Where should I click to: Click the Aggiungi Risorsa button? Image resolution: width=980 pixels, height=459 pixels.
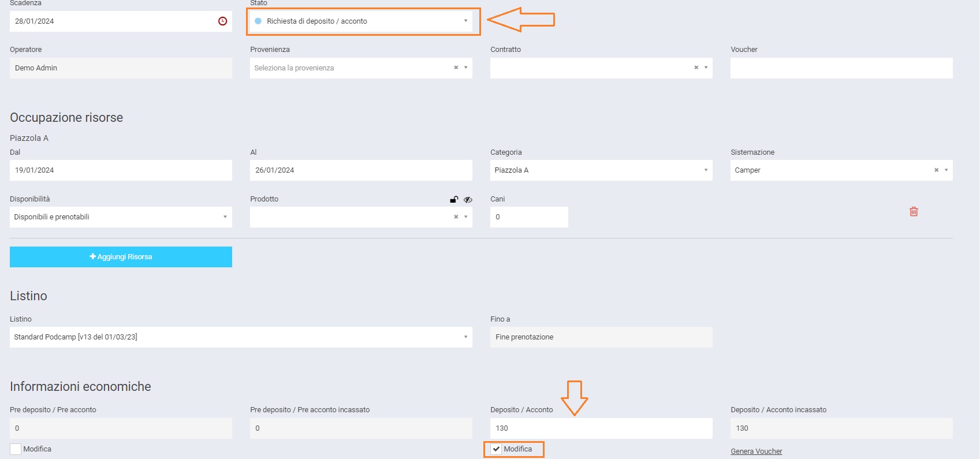click(x=121, y=257)
